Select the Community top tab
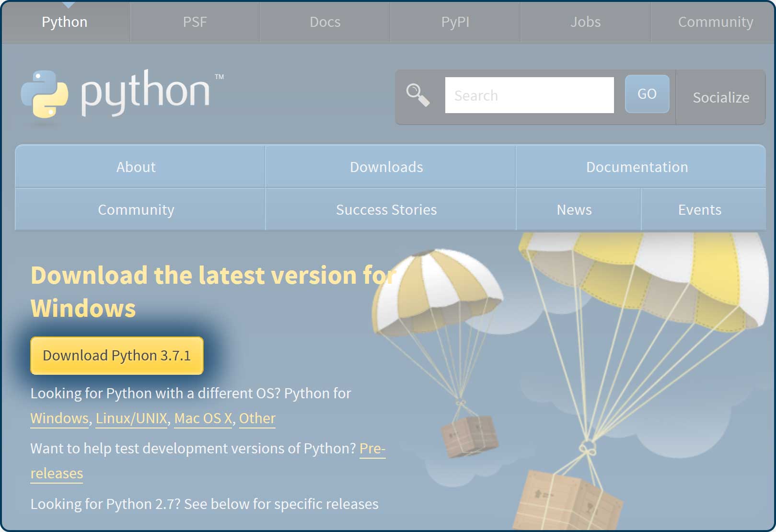This screenshot has width=776, height=532. pyautogui.click(x=715, y=22)
